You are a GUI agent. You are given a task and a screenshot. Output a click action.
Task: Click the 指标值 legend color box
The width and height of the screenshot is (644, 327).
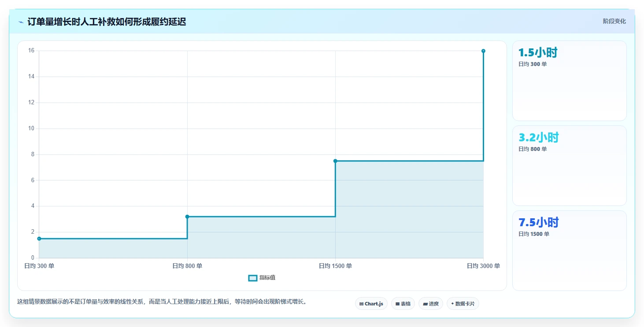click(253, 278)
